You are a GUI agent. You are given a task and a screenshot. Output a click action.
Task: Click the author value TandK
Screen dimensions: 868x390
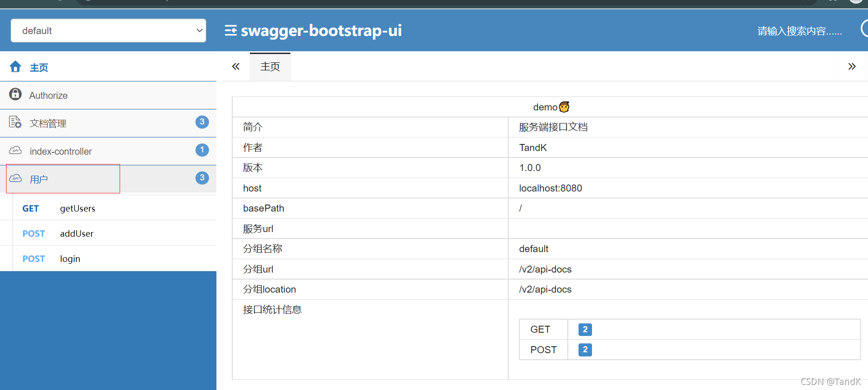(533, 148)
